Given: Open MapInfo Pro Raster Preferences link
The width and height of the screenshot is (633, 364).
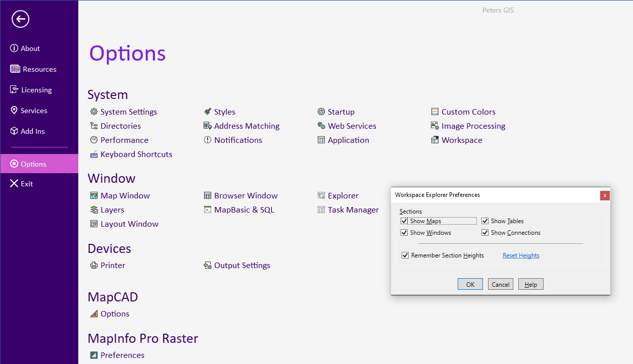Looking at the screenshot, I should (x=122, y=355).
